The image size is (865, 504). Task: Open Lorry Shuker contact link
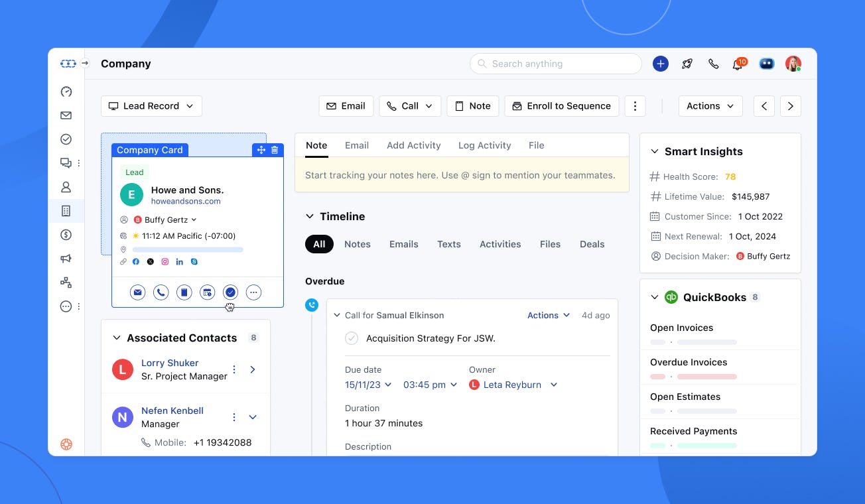point(170,363)
